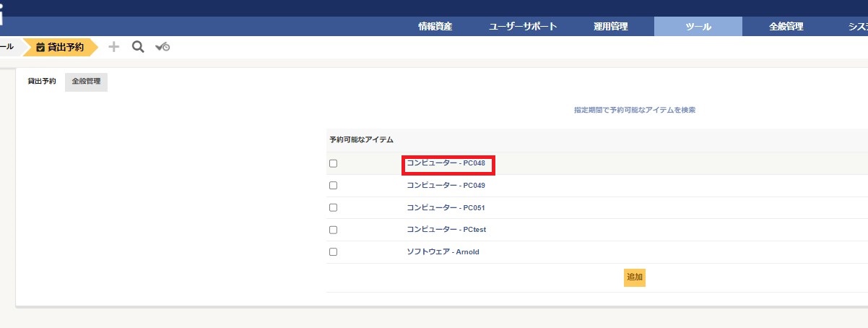Click the 指定期間で予約可能なアイテムを検索 link
The width and height of the screenshot is (868, 328).
[x=634, y=111]
